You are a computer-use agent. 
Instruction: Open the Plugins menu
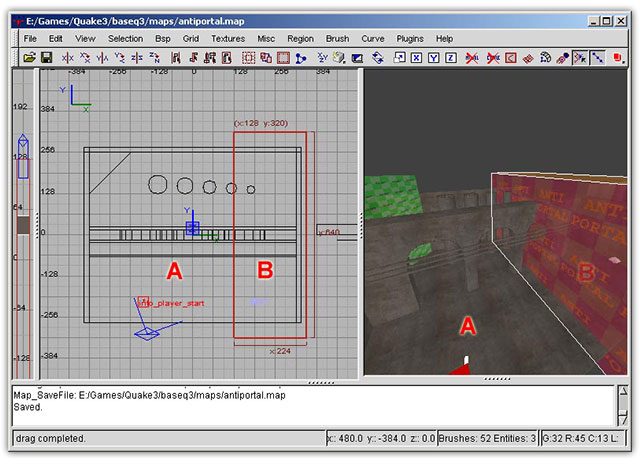[410, 38]
